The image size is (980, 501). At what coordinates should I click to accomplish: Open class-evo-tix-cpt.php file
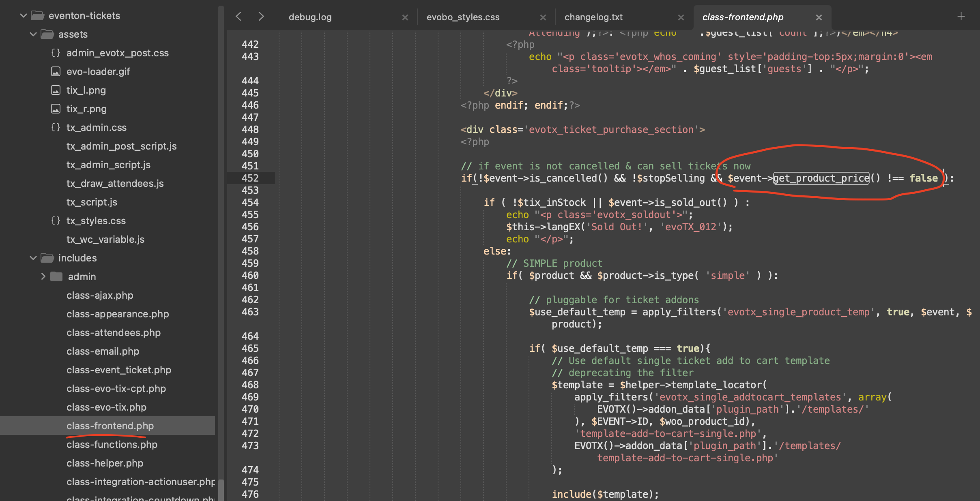pyautogui.click(x=116, y=389)
